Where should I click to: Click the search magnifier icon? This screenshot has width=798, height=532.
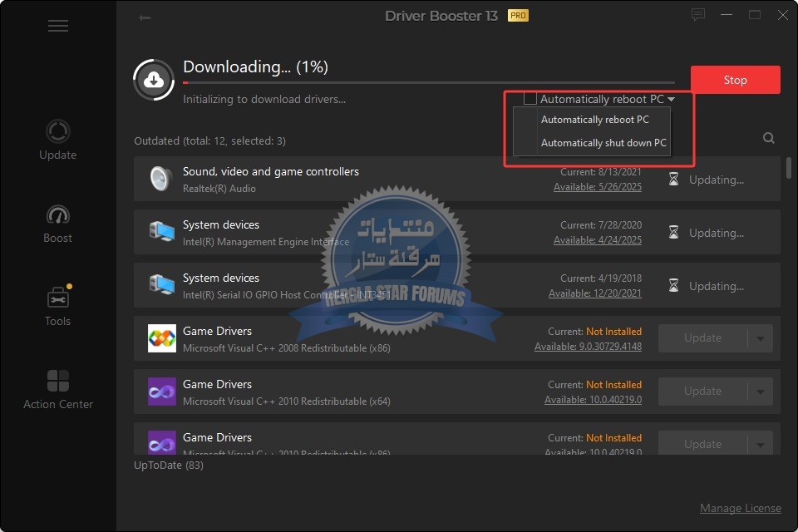point(769,139)
